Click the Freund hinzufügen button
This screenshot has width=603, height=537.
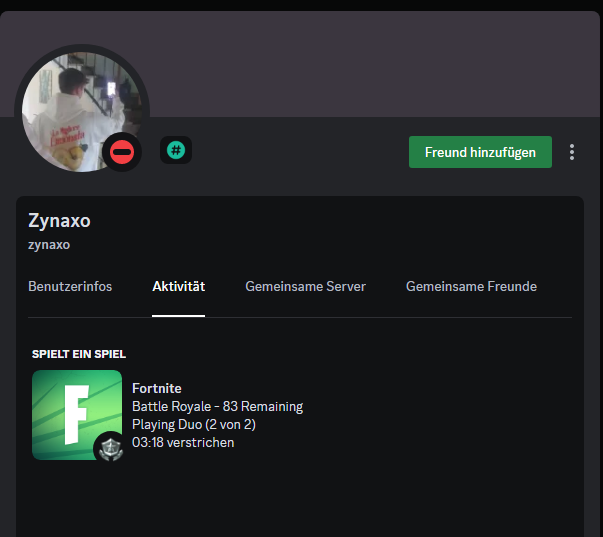480,152
